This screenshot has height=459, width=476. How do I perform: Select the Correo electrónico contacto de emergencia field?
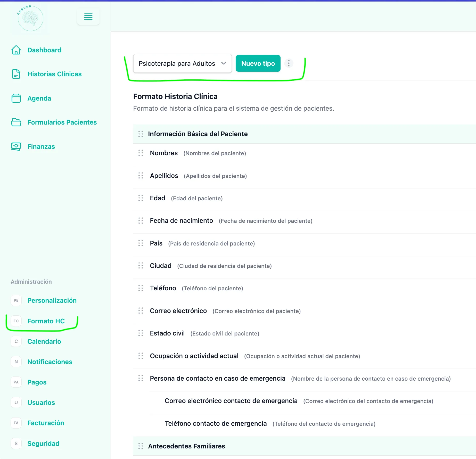(313, 401)
